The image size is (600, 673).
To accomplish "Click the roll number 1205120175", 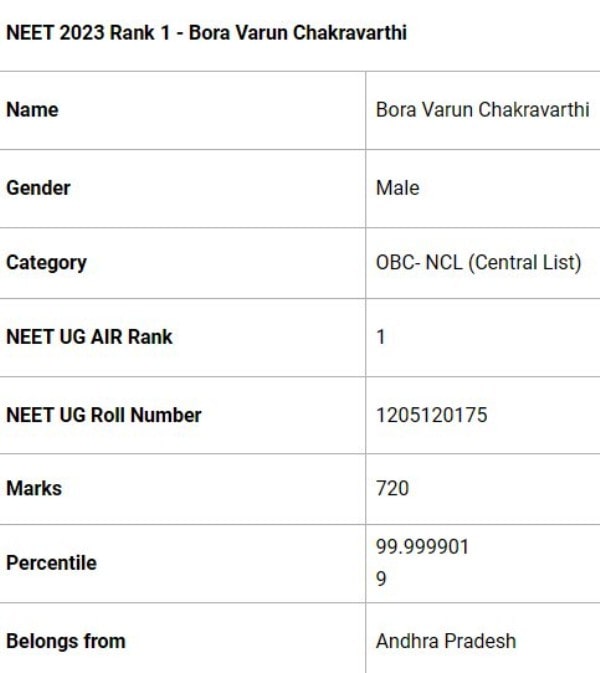I will pos(431,415).
